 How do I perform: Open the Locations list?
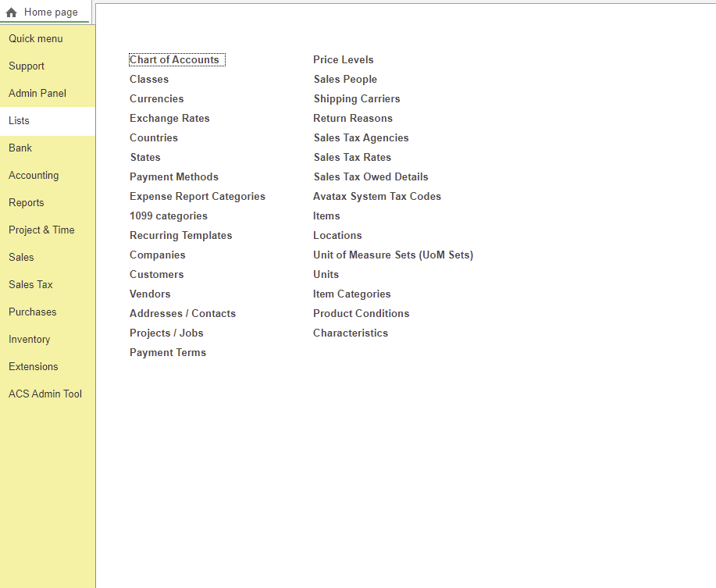click(337, 236)
